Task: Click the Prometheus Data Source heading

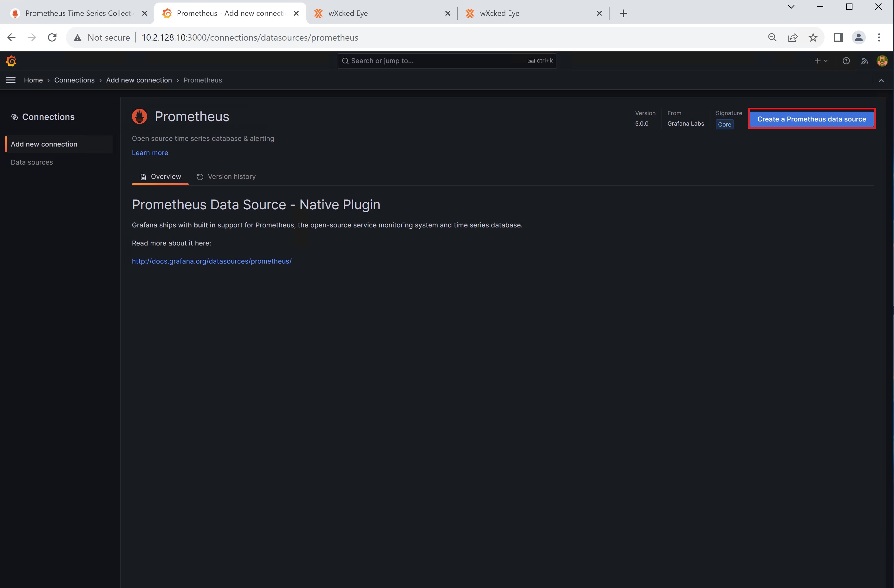Action: pyautogui.click(x=256, y=205)
